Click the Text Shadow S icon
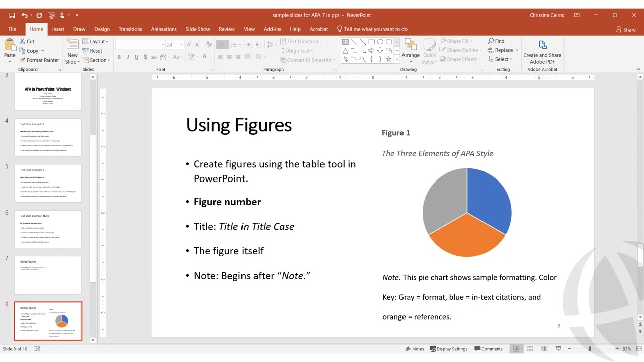Image resolution: width=644 pixels, height=362 pixels. [x=146, y=57]
